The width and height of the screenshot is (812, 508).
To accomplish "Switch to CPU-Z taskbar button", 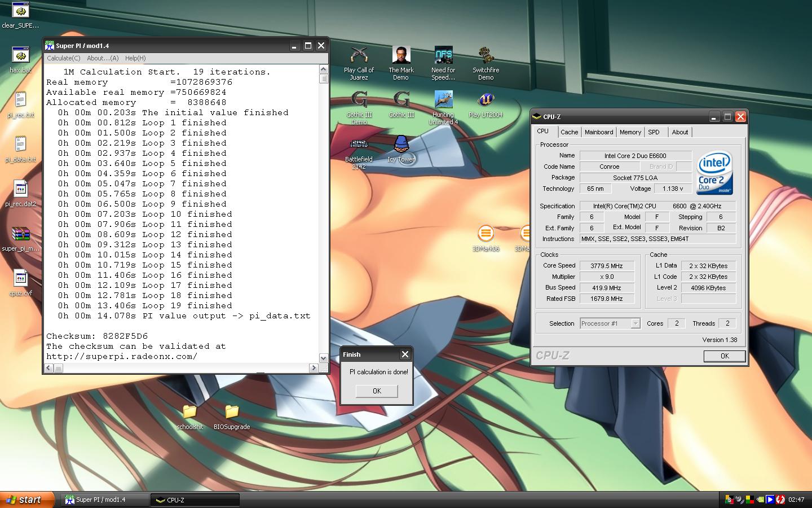I will coord(195,500).
